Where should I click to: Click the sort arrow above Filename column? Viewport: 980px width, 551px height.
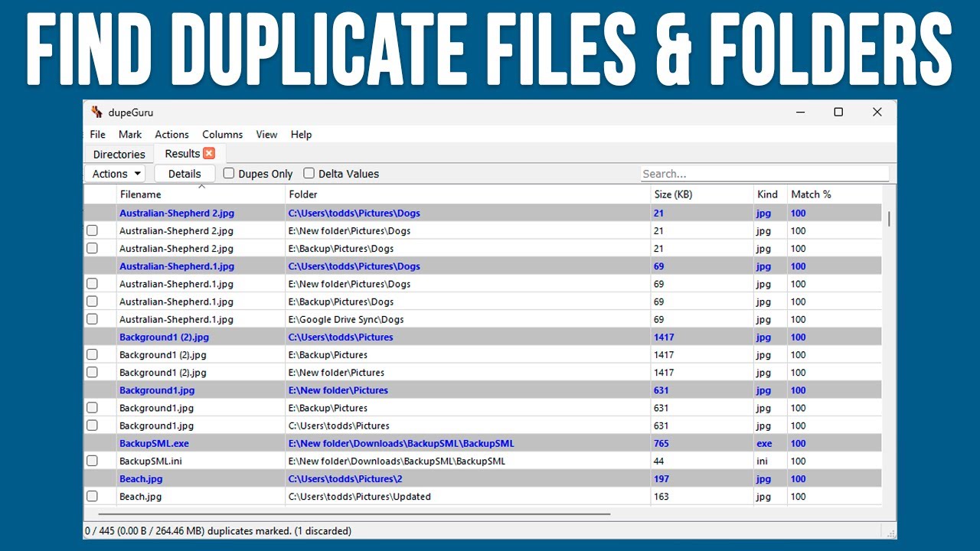click(x=201, y=186)
